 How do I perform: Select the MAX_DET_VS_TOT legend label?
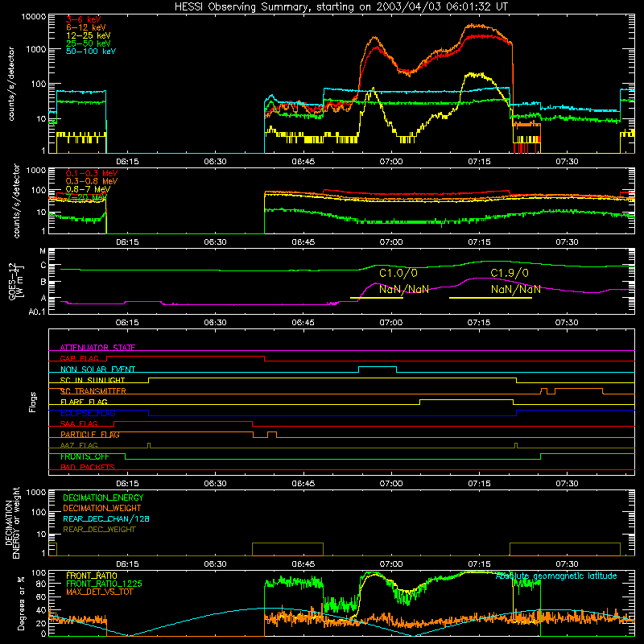pyautogui.click(x=99, y=592)
